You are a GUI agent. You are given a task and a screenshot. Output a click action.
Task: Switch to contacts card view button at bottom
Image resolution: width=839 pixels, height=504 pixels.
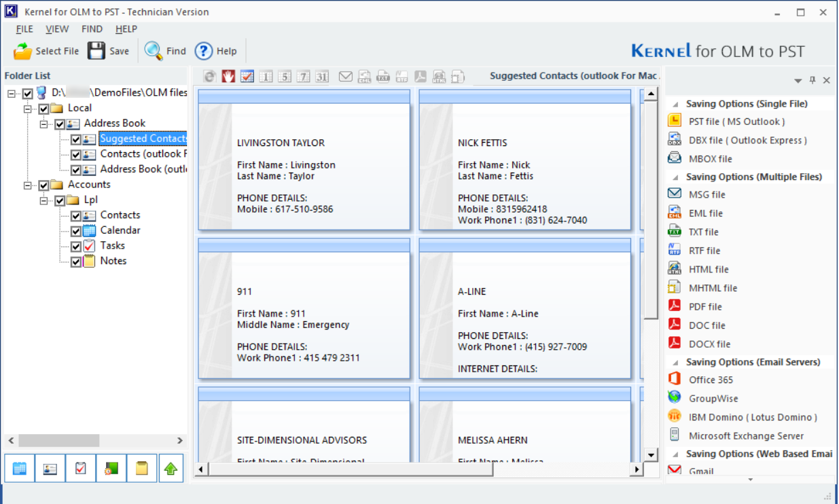(50, 469)
